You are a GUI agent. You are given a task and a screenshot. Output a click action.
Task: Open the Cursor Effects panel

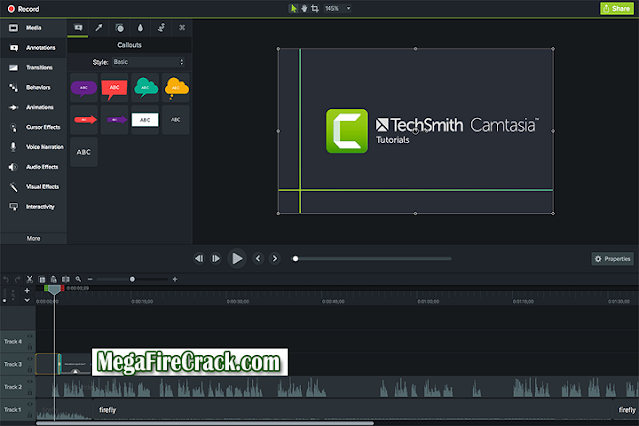click(33, 127)
